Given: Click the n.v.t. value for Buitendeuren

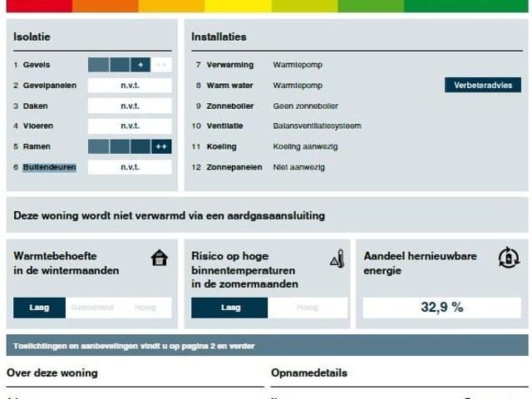Looking at the screenshot, I should [130, 167].
